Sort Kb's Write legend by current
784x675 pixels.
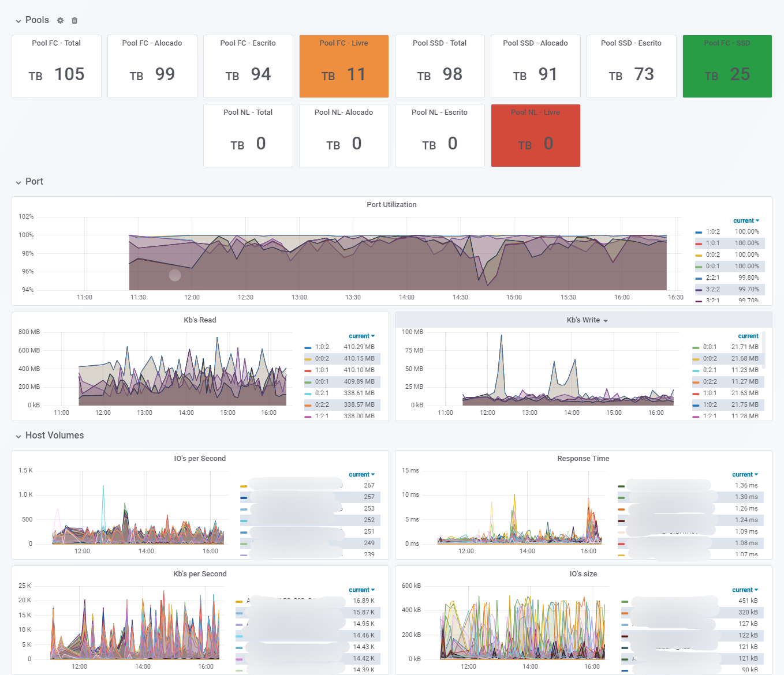click(x=748, y=336)
